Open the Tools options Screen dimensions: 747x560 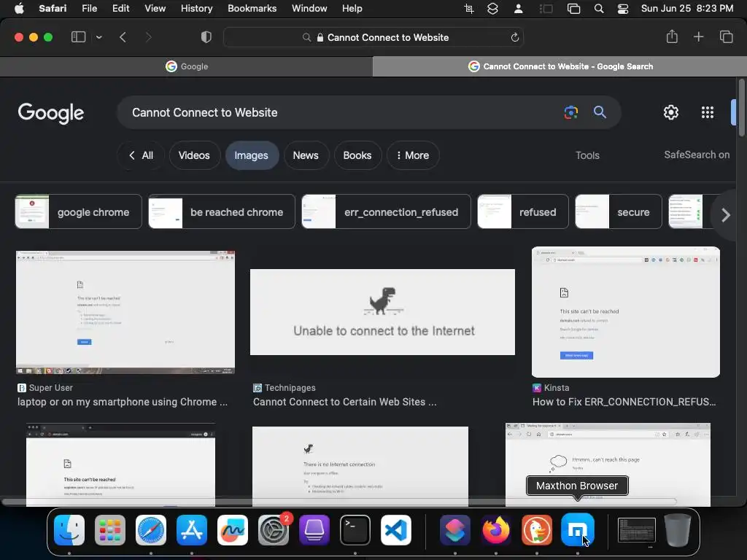[x=587, y=155]
